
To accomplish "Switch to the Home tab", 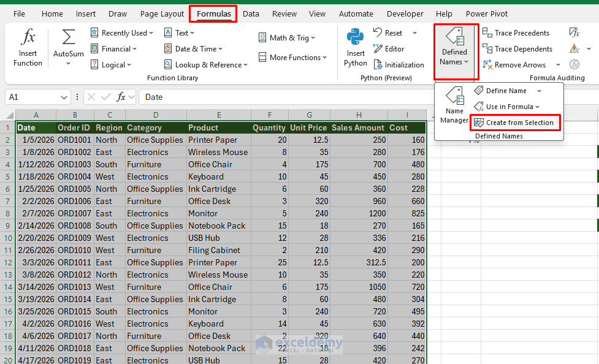I will pos(52,13).
